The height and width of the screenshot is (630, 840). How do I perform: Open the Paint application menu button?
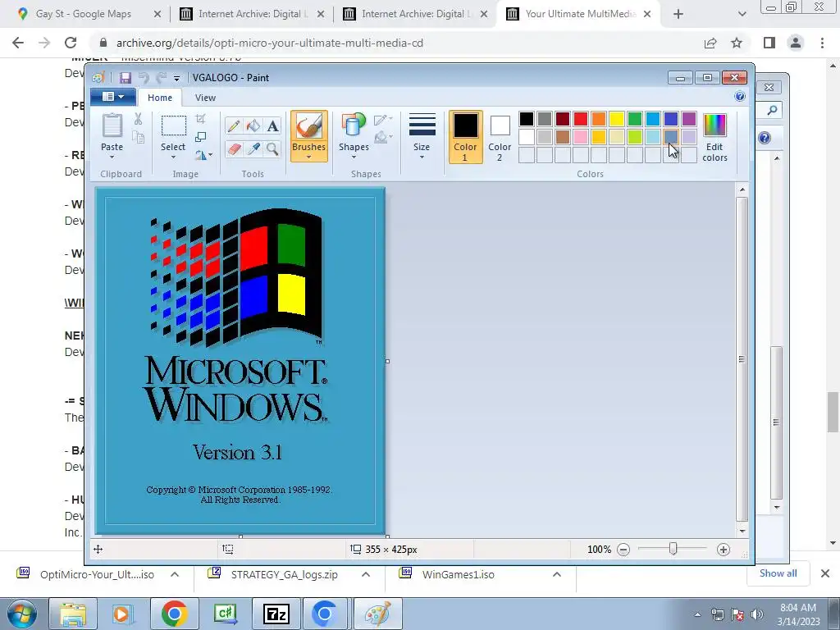(x=112, y=97)
